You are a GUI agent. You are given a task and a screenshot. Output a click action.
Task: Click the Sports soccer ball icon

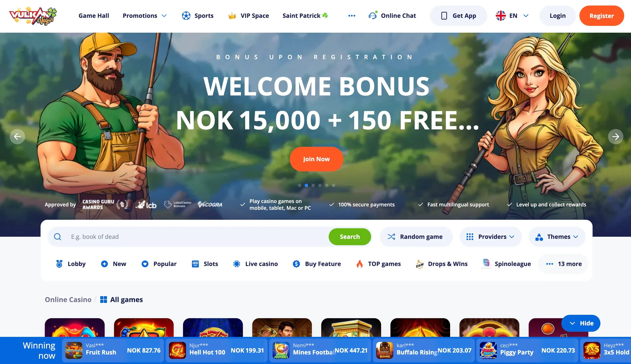click(x=186, y=16)
